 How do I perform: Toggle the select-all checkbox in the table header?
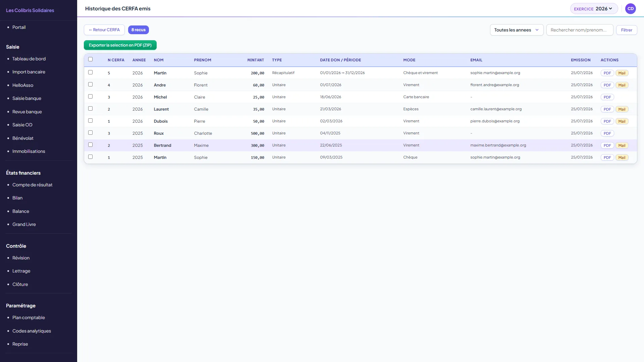pyautogui.click(x=90, y=59)
